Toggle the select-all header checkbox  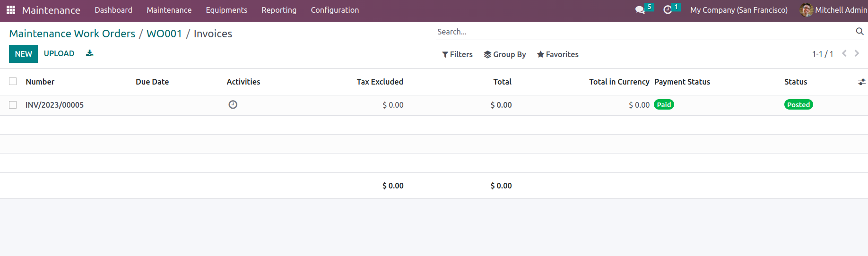[13, 82]
